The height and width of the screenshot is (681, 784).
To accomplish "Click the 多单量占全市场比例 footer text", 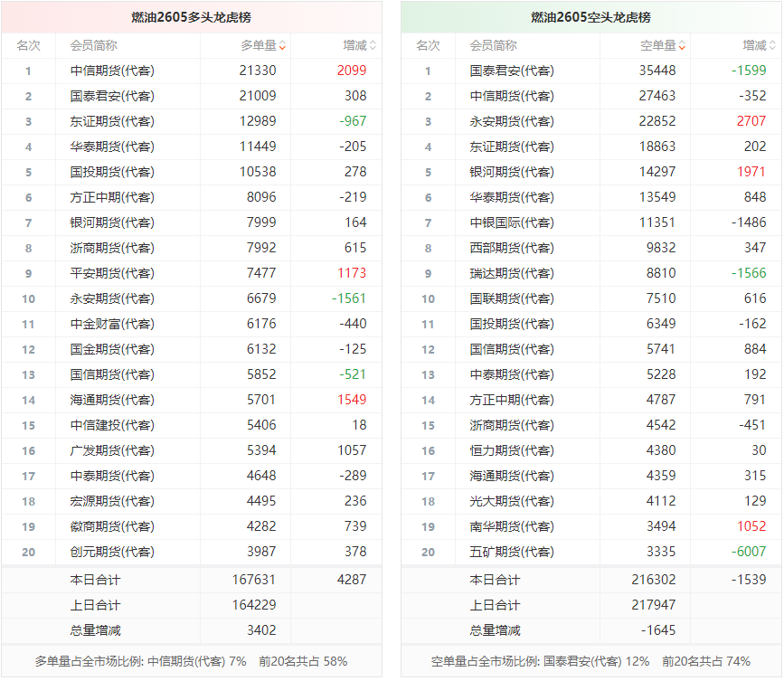I will coord(191,662).
